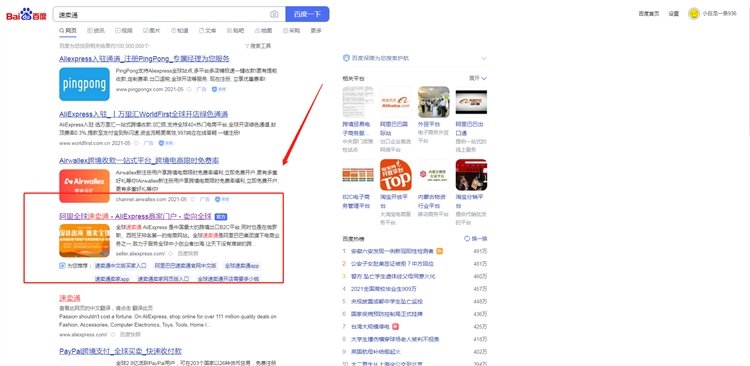Open the 设置 menu at top right
The width and height of the screenshot is (750, 366).
(x=673, y=14)
